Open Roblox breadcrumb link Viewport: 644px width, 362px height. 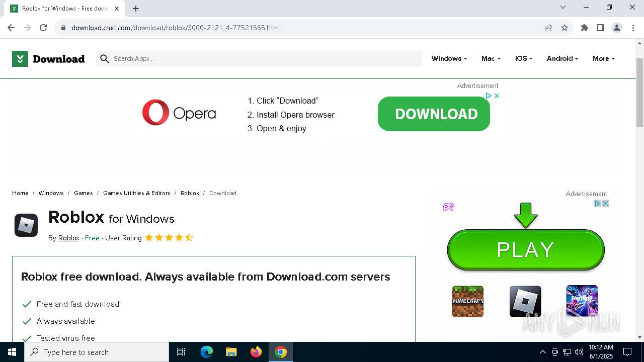190,193
